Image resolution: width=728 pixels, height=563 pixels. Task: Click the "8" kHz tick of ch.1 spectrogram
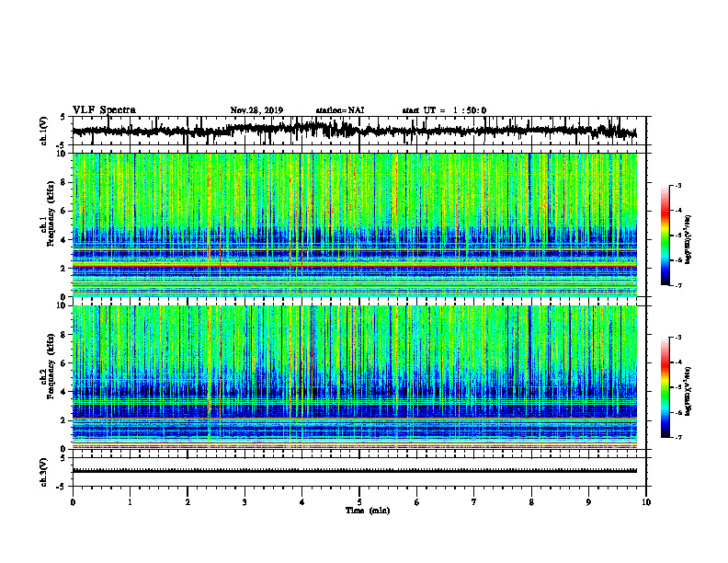click(x=64, y=182)
